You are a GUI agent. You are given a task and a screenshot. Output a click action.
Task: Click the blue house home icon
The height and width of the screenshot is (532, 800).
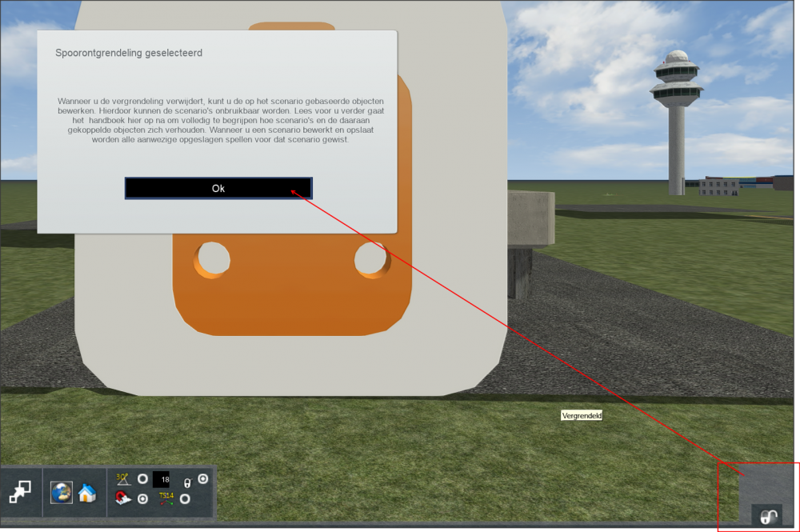[86, 493]
